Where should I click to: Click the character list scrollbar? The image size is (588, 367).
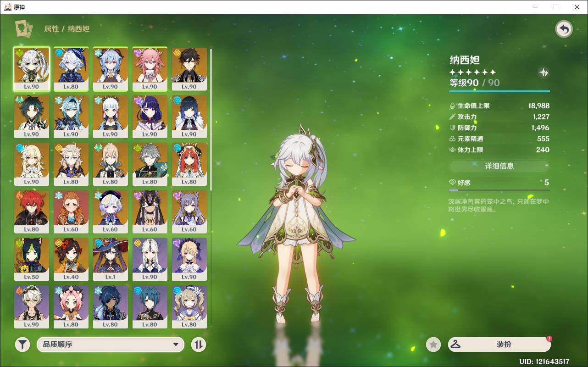[x=211, y=119]
